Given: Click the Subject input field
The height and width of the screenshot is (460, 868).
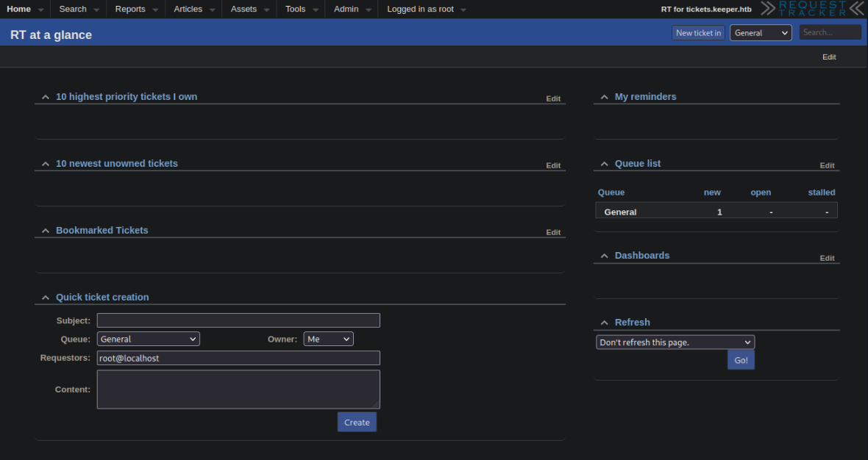Looking at the screenshot, I should point(238,320).
